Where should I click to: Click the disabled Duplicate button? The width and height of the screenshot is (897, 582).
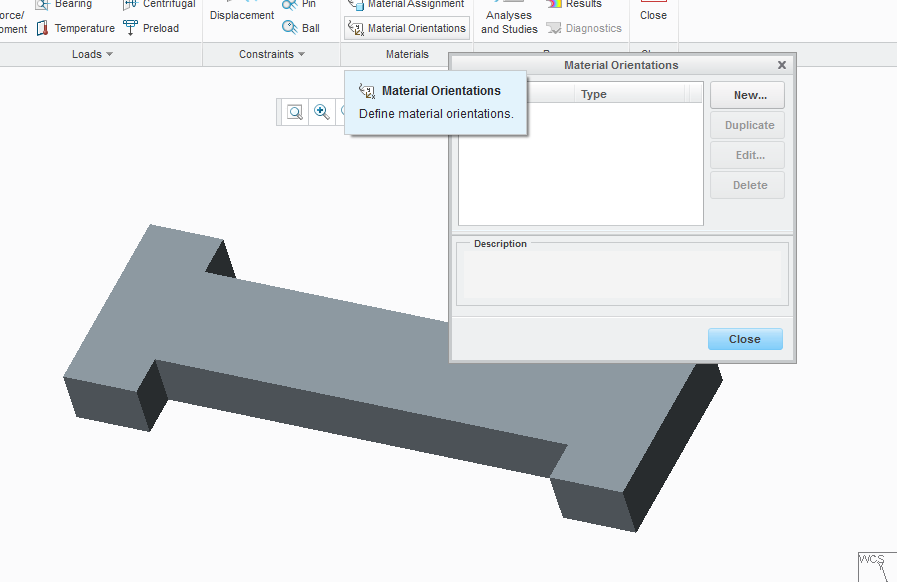747,125
